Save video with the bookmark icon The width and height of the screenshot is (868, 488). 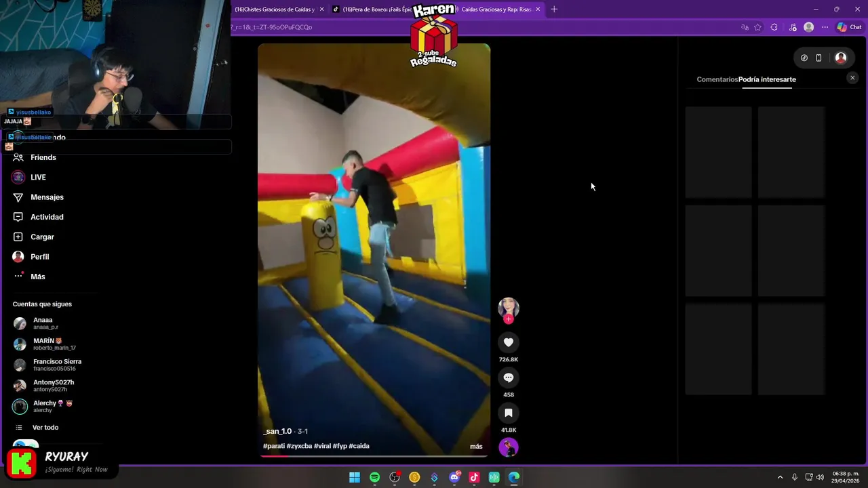(x=509, y=413)
